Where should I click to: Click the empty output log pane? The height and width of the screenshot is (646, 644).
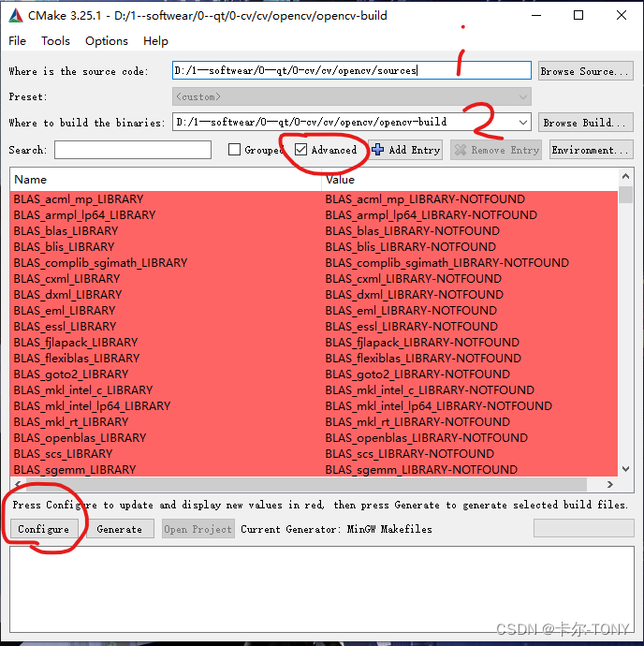click(322, 589)
